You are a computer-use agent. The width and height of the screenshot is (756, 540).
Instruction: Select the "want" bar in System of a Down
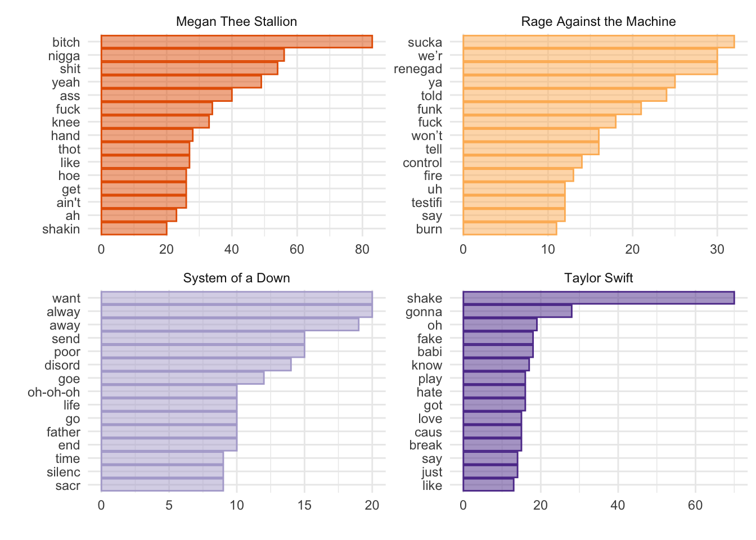pos(236,298)
